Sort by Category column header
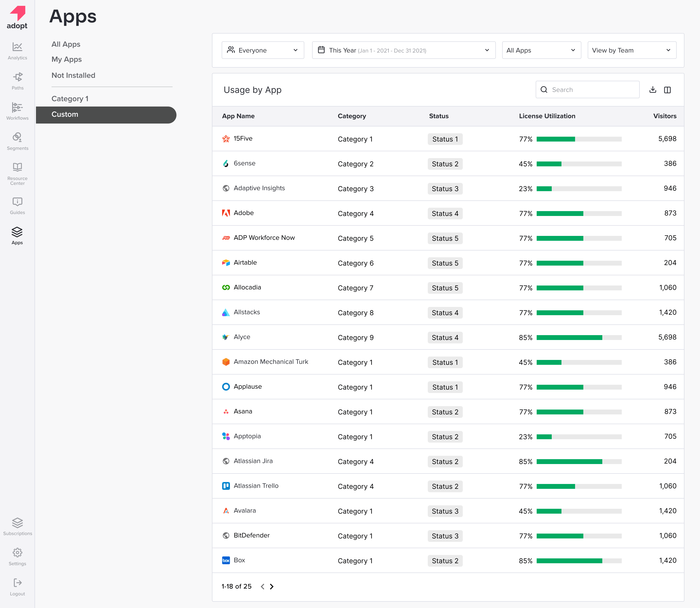Image resolution: width=700 pixels, height=608 pixels. pos(352,116)
